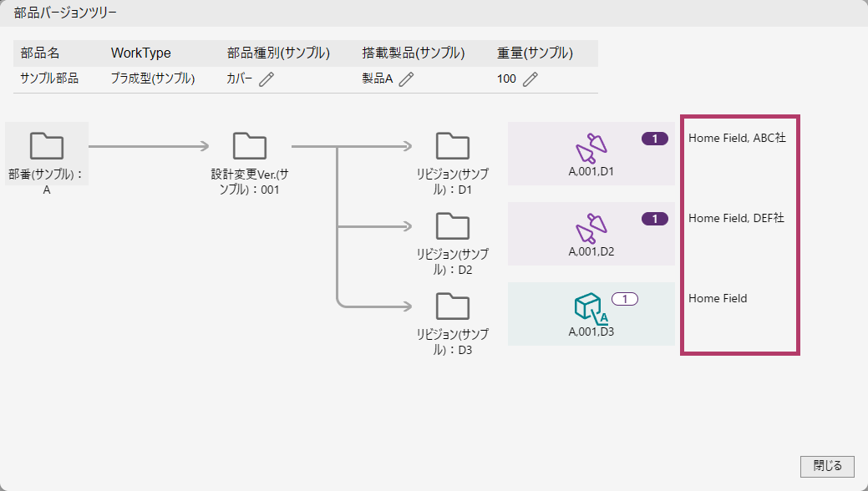Edit the 搭載製品 value 製品A with pencil
Screen dimensions: 868x491
[406, 79]
